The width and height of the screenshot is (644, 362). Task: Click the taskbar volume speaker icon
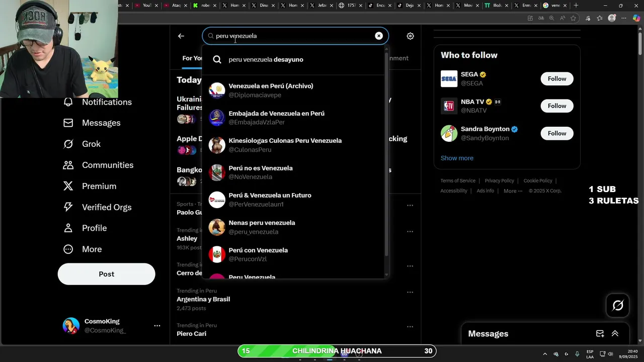(x=610, y=354)
